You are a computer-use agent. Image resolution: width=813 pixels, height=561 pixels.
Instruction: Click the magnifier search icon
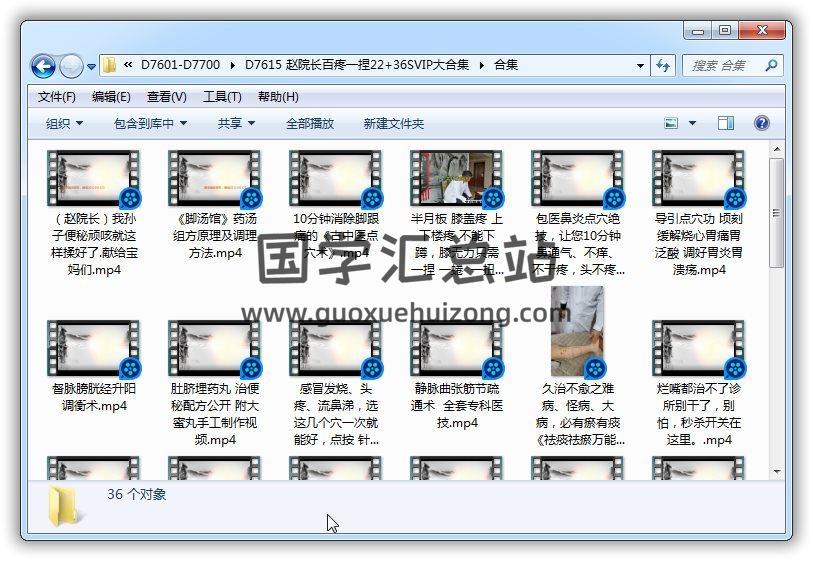771,66
